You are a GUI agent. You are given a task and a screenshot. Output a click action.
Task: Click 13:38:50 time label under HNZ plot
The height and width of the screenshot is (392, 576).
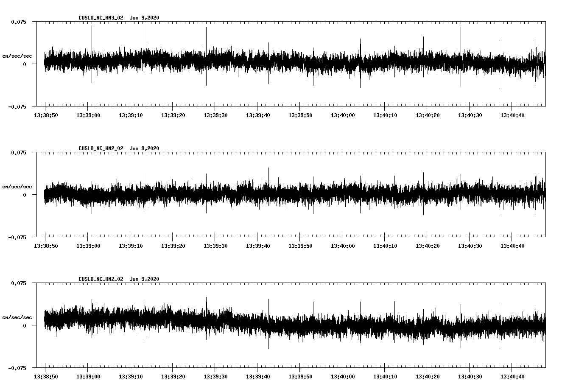45,377
